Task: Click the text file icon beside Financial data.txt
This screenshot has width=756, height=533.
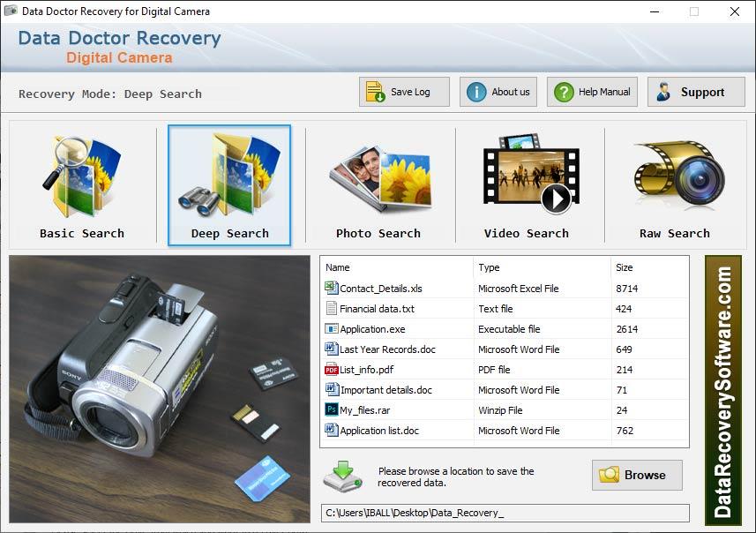Action: [x=331, y=308]
